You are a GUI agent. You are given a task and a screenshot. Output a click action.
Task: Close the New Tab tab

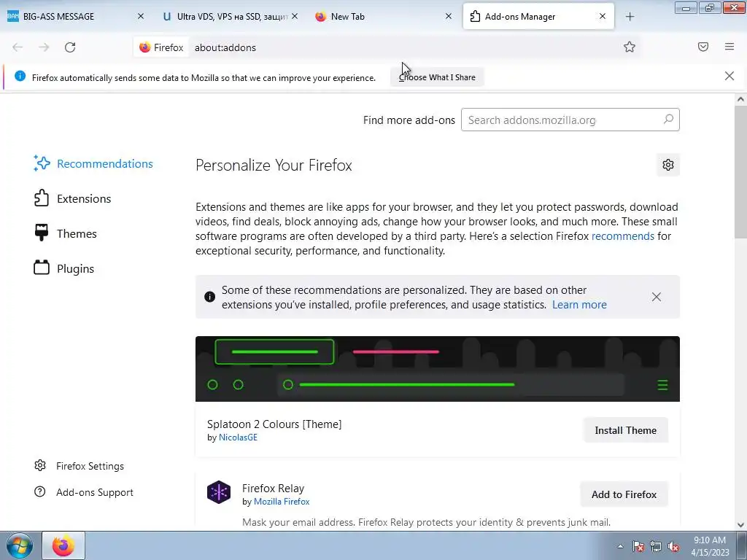pyautogui.click(x=449, y=16)
